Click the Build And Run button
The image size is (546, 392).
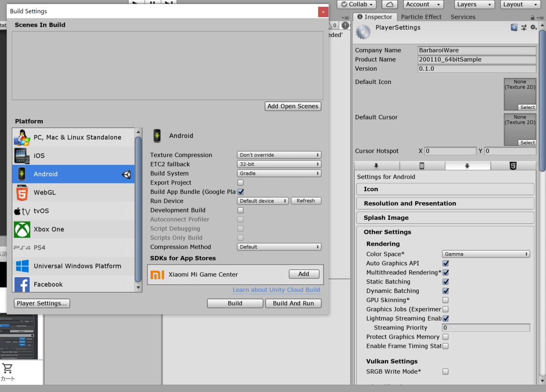click(293, 303)
